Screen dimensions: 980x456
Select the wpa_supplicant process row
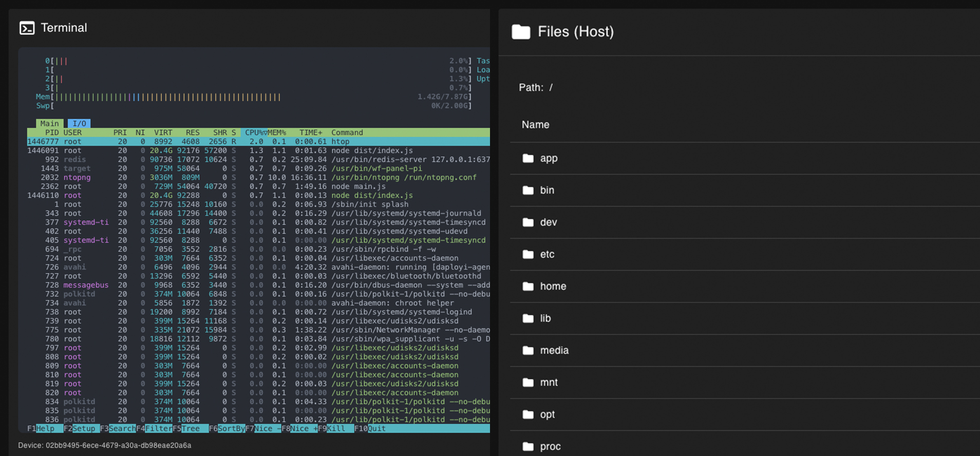[x=258, y=339]
